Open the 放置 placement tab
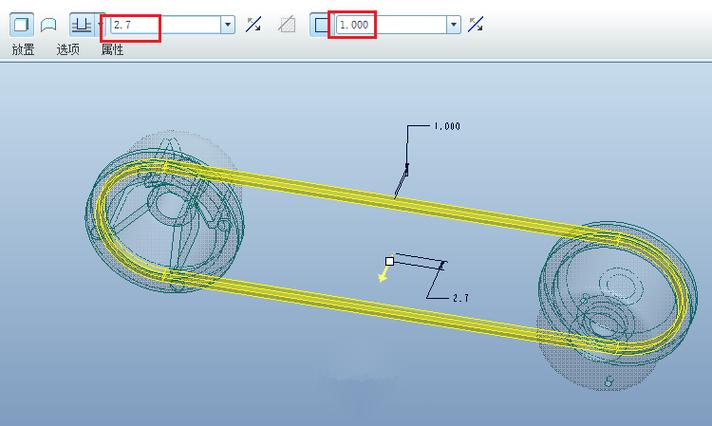Screen dimensions: 712x426 pyautogui.click(x=22, y=49)
